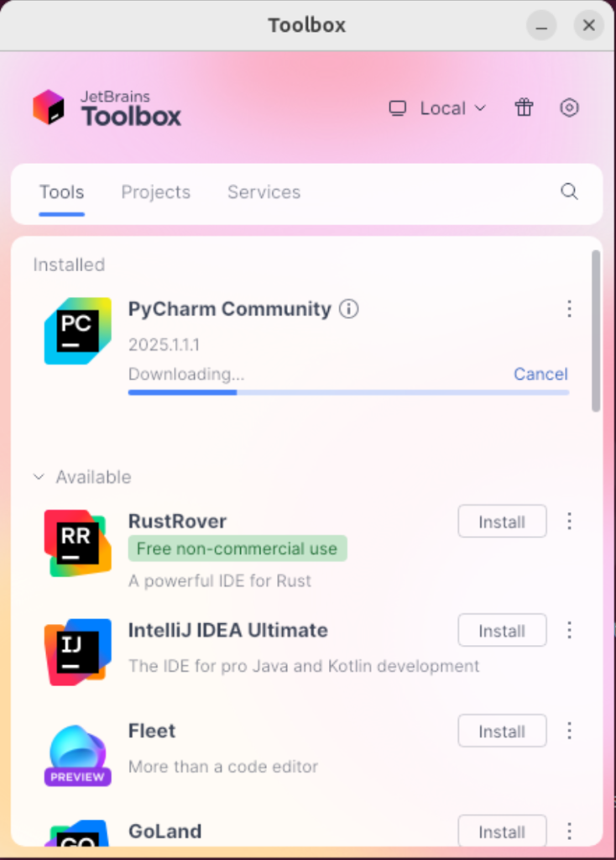
Task: Switch to the Projects tab
Action: click(155, 192)
